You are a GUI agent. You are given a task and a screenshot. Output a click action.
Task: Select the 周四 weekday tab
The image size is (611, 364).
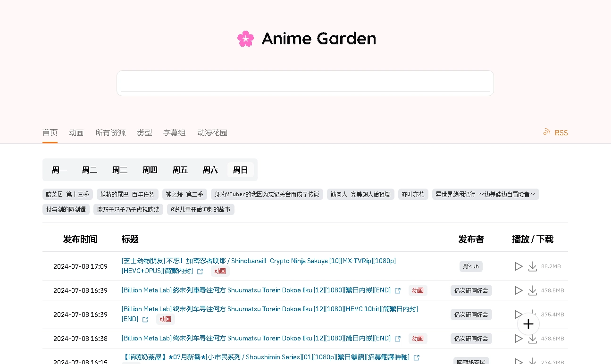pos(150,170)
